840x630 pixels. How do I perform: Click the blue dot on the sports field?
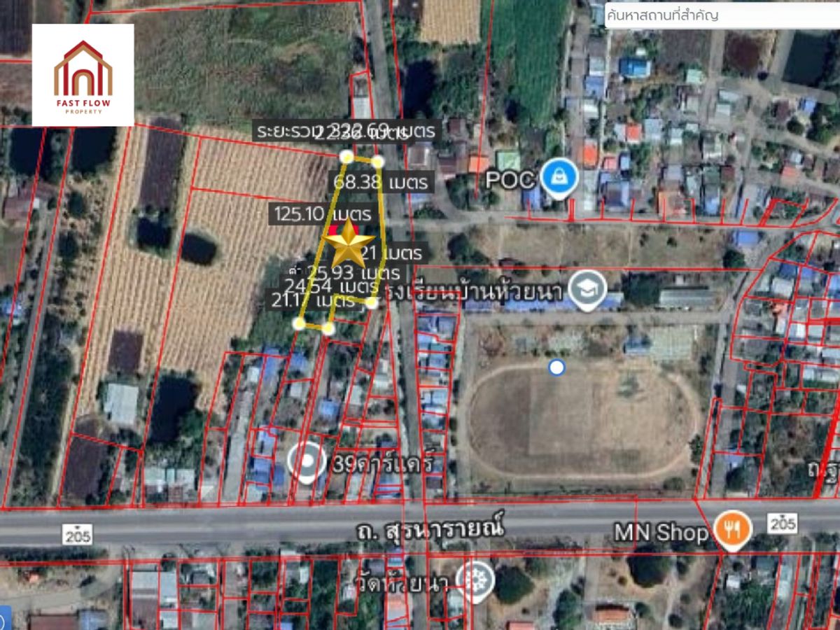tap(556, 367)
